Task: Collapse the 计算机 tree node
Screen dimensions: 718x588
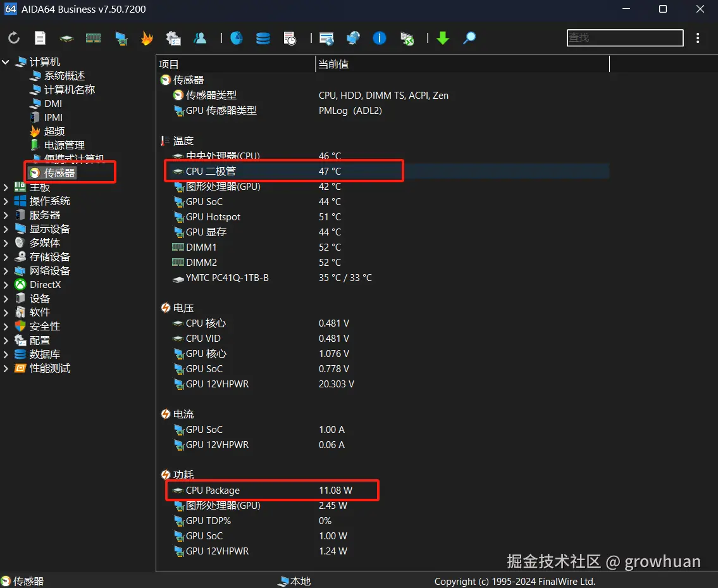Action: tap(6, 62)
